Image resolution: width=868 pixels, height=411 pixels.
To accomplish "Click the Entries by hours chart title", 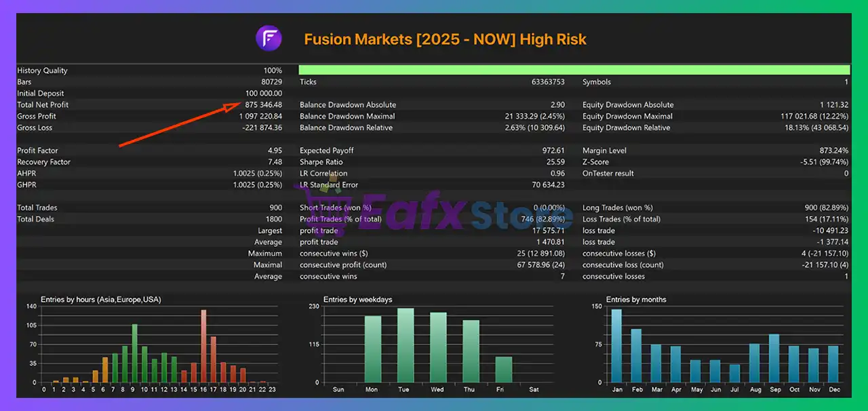I will (100, 299).
